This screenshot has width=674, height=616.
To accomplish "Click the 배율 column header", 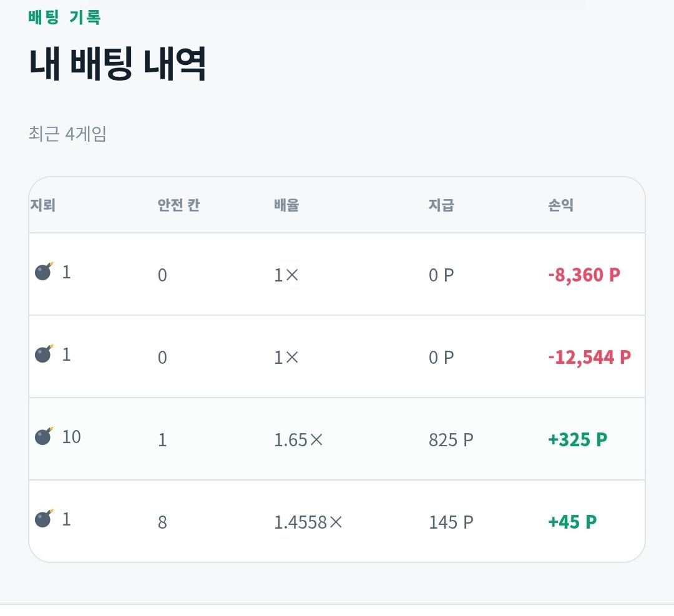I will (286, 205).
